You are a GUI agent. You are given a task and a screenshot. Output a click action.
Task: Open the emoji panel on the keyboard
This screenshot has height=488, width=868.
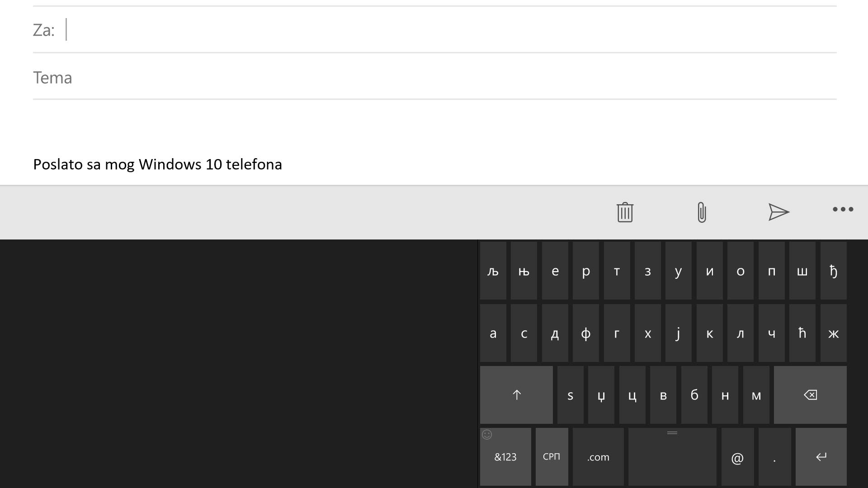[x=487, y=435]
